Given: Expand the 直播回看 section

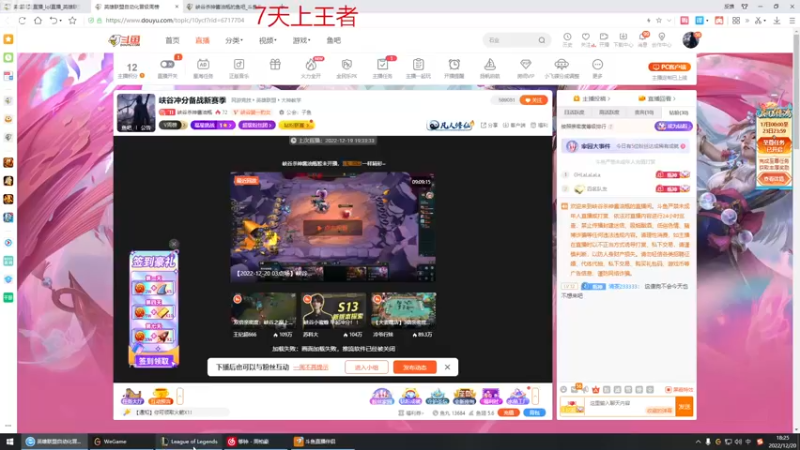Looking at the screenshot, I should coord(657,98).
